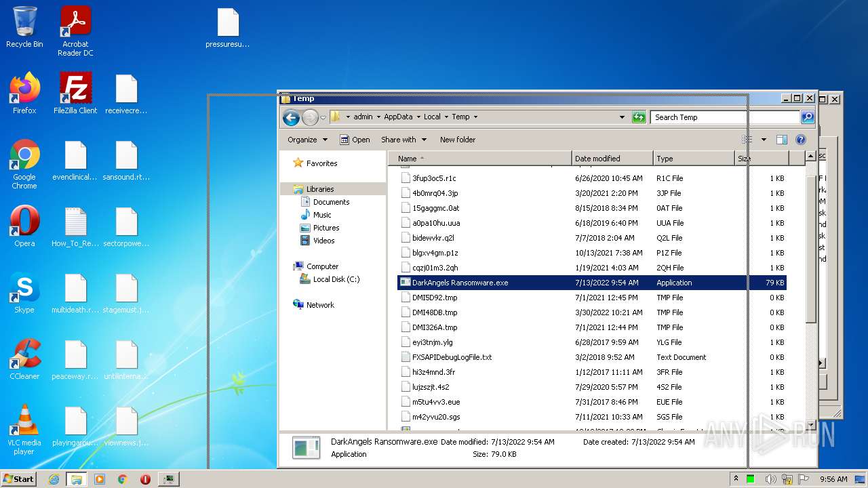Open Internet Explorer from taskbar

click(54, 479)
